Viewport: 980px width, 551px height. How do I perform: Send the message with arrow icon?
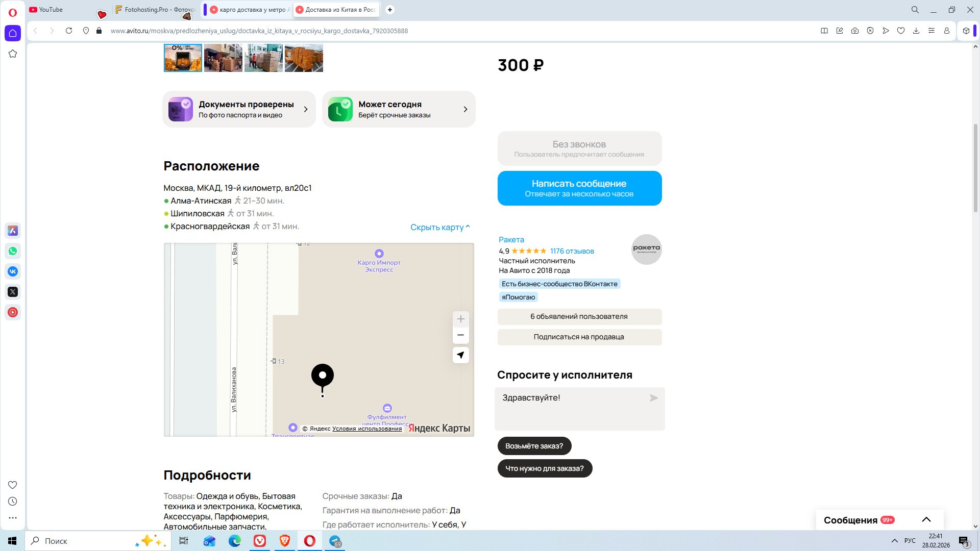653,398
